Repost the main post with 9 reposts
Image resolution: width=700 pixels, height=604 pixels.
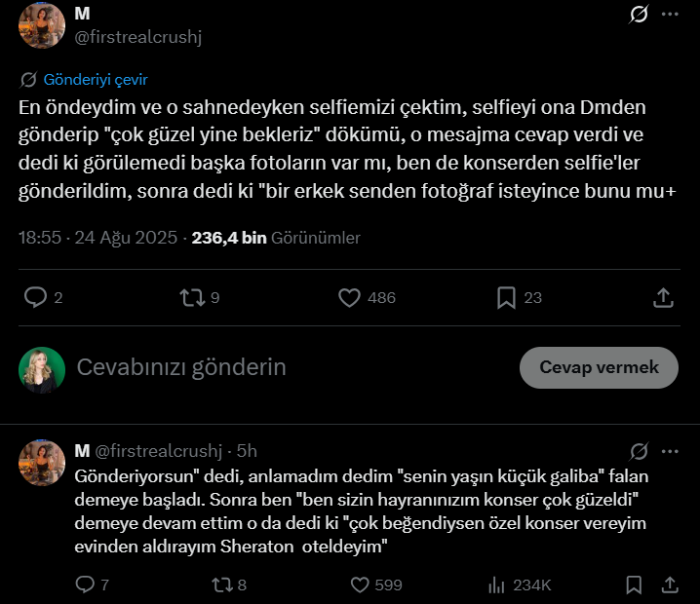tap(193, 297)
